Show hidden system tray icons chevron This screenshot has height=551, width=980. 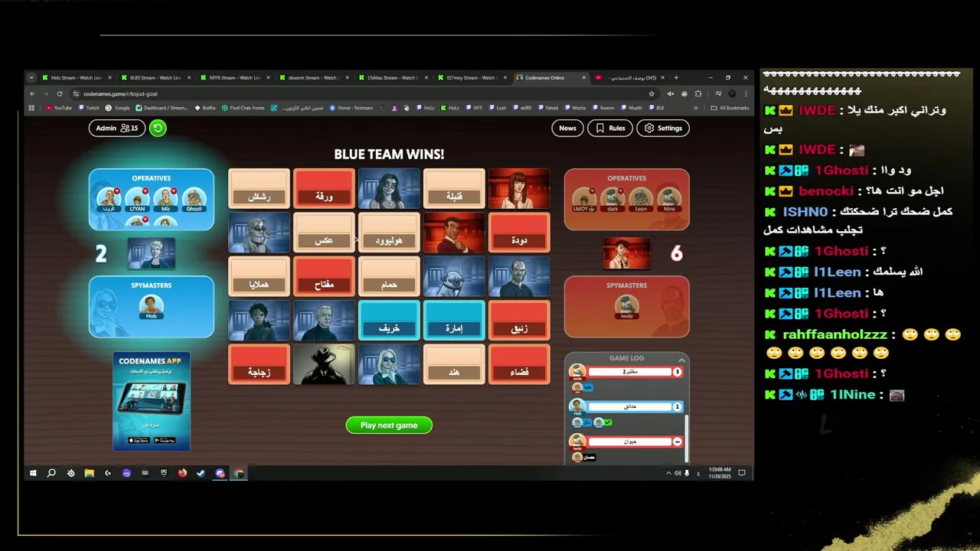click(668, 473)
